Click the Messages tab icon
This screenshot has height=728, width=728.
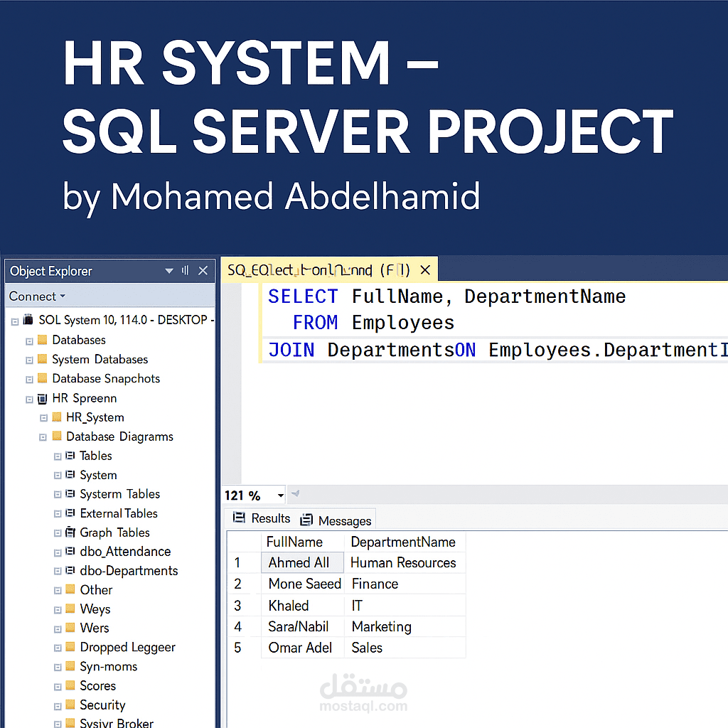pos(306,520)
